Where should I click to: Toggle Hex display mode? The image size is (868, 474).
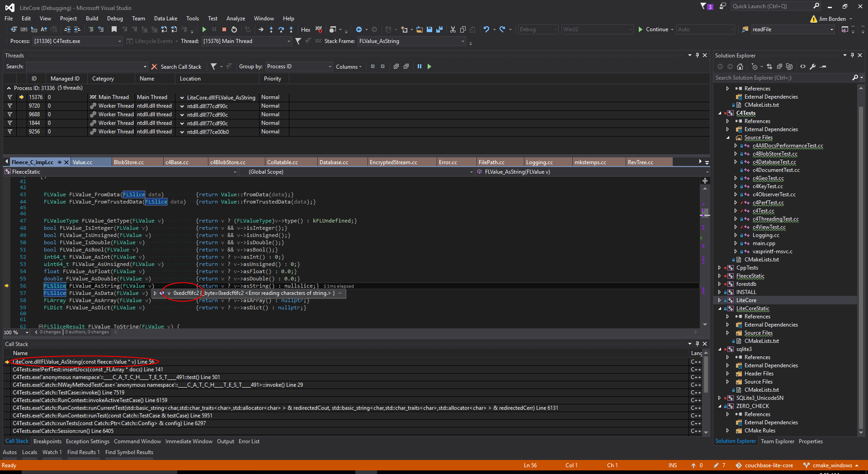coord(306,29)
